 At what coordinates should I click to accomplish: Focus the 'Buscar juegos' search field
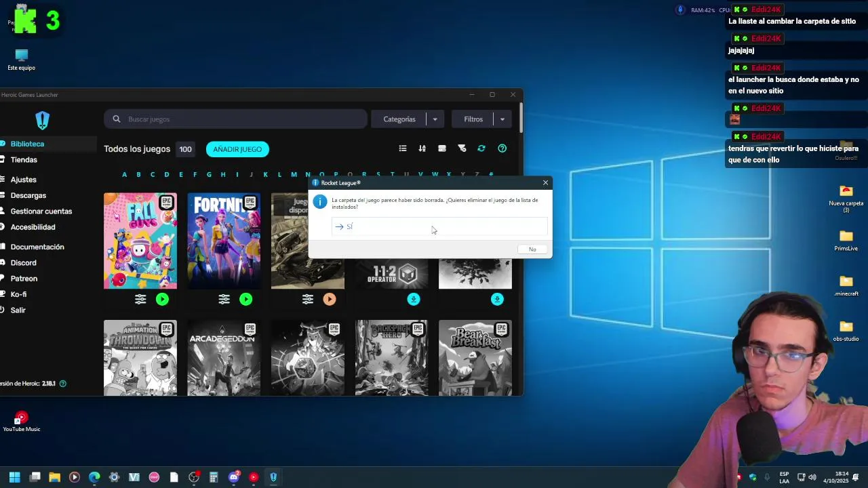[x=235, y=119]
